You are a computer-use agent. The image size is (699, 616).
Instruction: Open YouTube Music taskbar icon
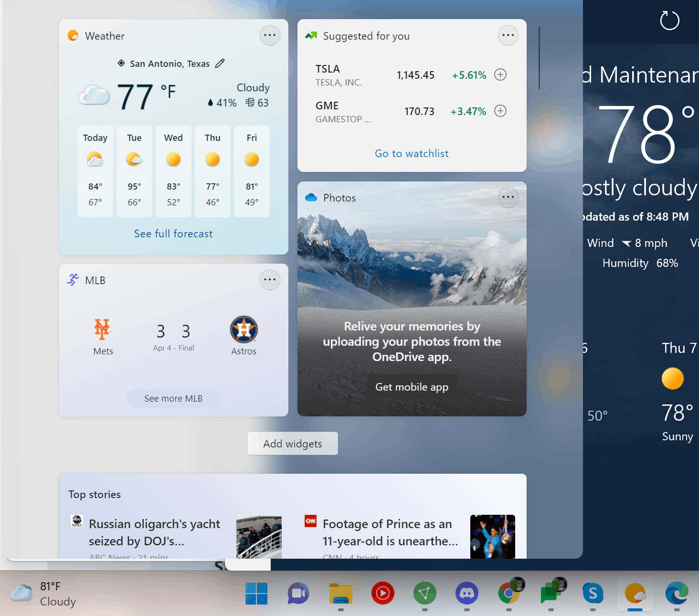[383, 594]
